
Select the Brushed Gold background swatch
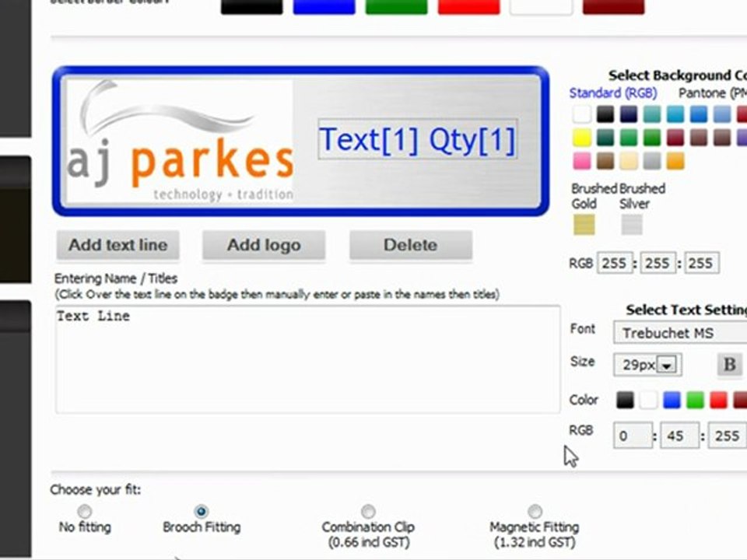[x=584, y=225]
